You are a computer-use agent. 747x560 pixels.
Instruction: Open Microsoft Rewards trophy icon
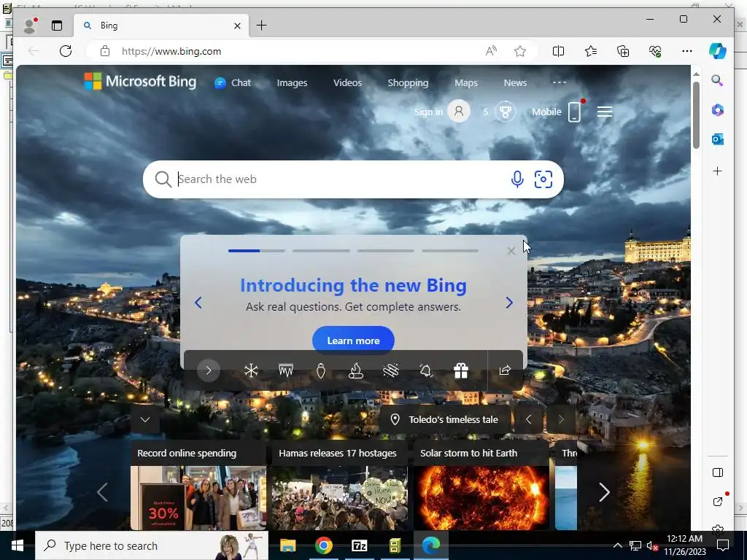(506, 112)
